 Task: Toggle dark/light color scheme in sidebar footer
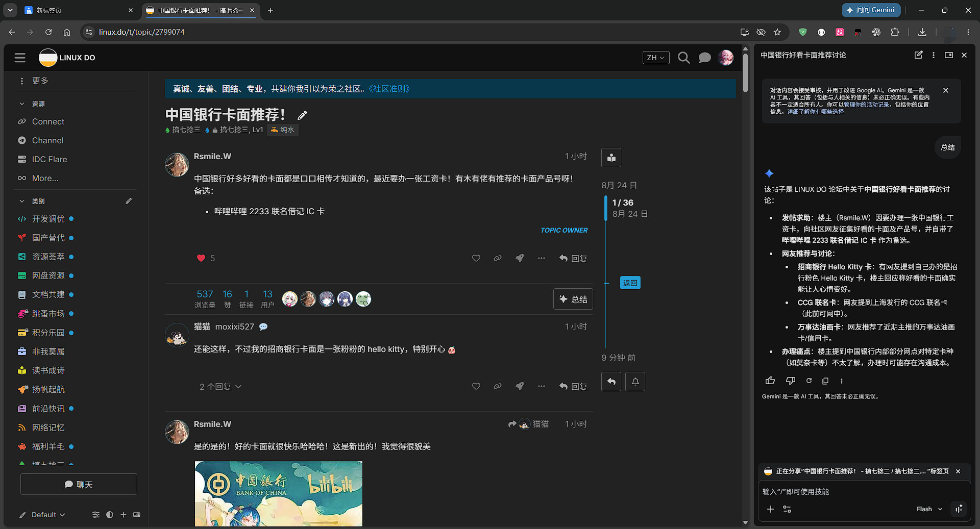pos(110,515)
